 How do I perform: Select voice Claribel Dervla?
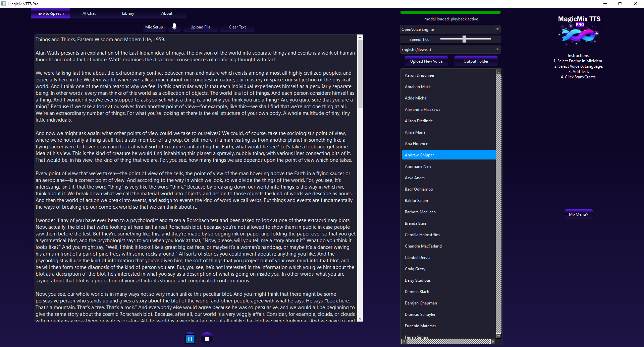[x=449, y=258]
